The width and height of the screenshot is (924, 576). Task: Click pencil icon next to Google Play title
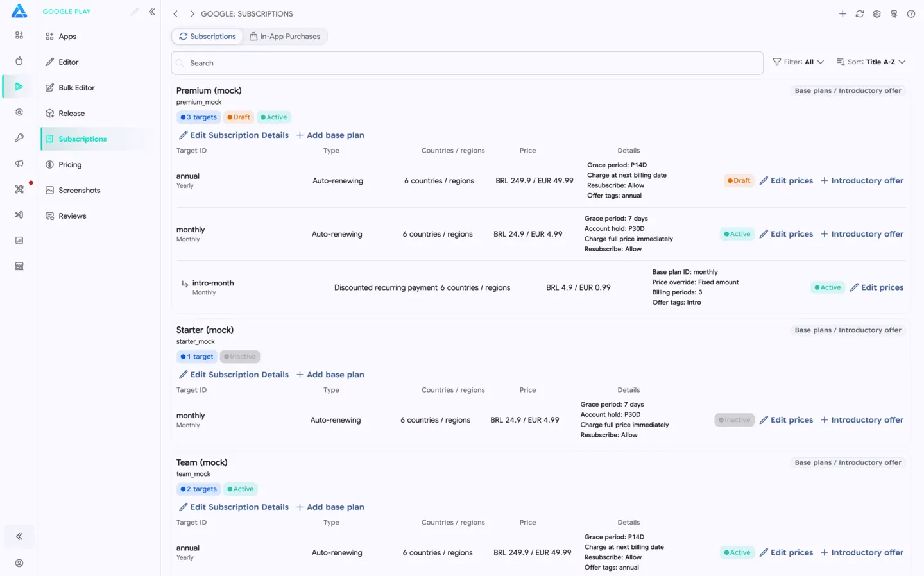point(135,12)
